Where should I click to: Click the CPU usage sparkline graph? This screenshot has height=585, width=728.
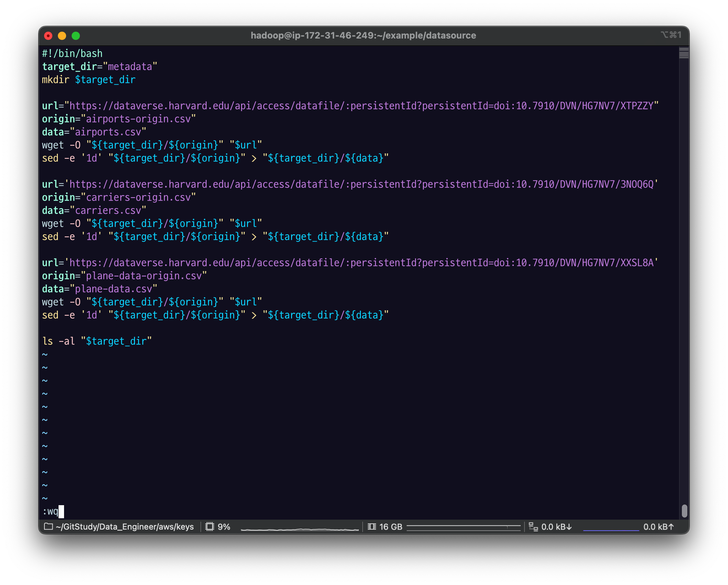[x=299, y=528]
